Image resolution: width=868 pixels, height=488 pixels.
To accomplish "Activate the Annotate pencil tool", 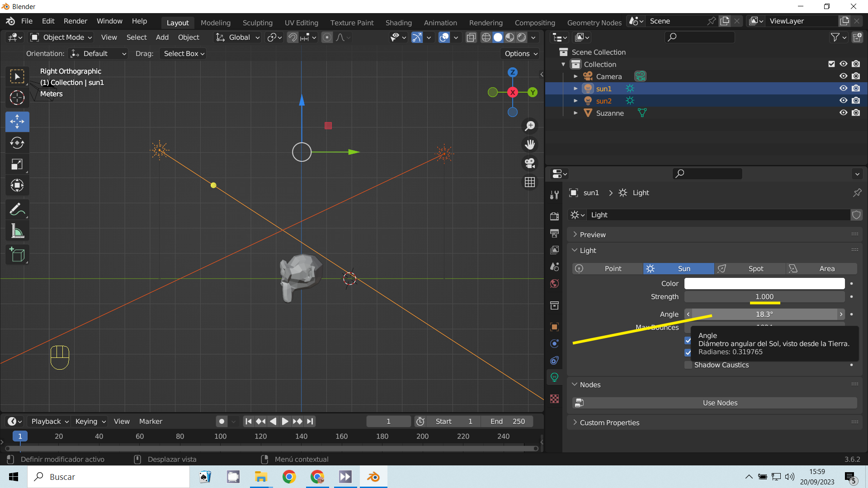I will coord(17,210).
